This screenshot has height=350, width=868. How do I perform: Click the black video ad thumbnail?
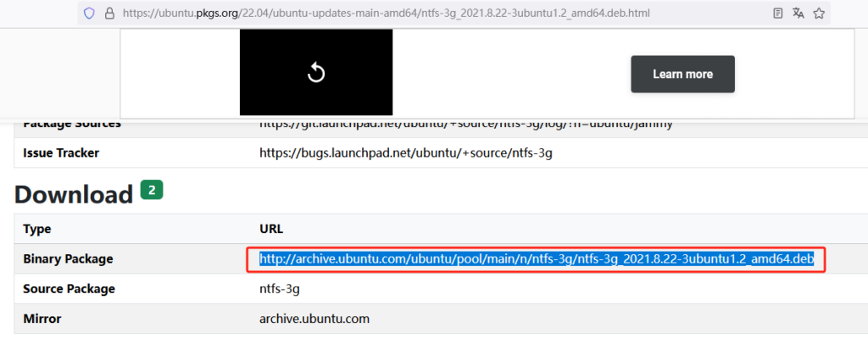pos(316,72)
